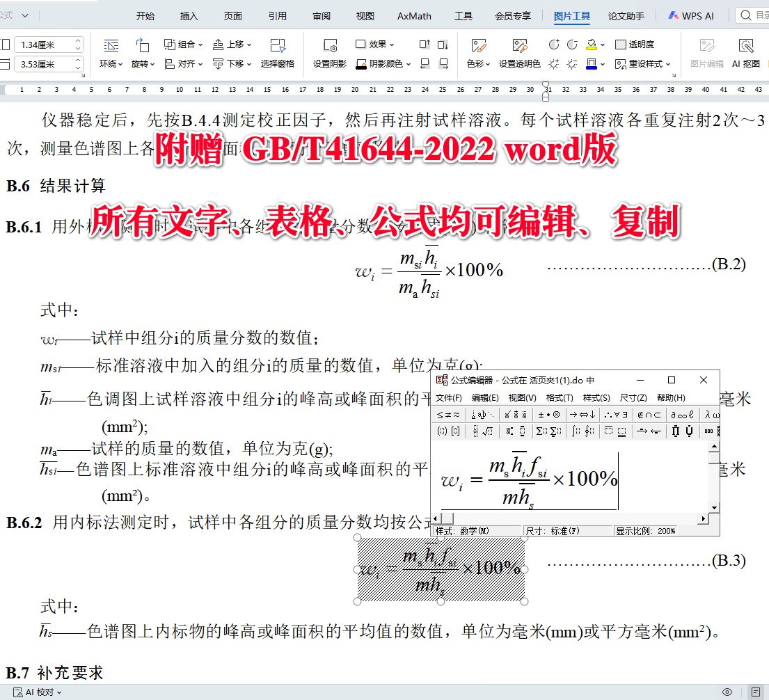Toggle eye protection mode in status bar
The image size is (769, 700).
coord(727,692)
